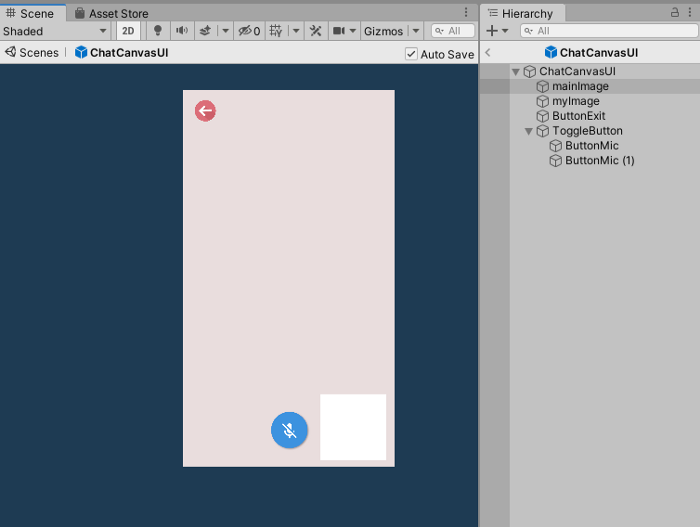Toggle the Auto Save checkbox
The width and height of the screenshot is (700, 527).
411,54
